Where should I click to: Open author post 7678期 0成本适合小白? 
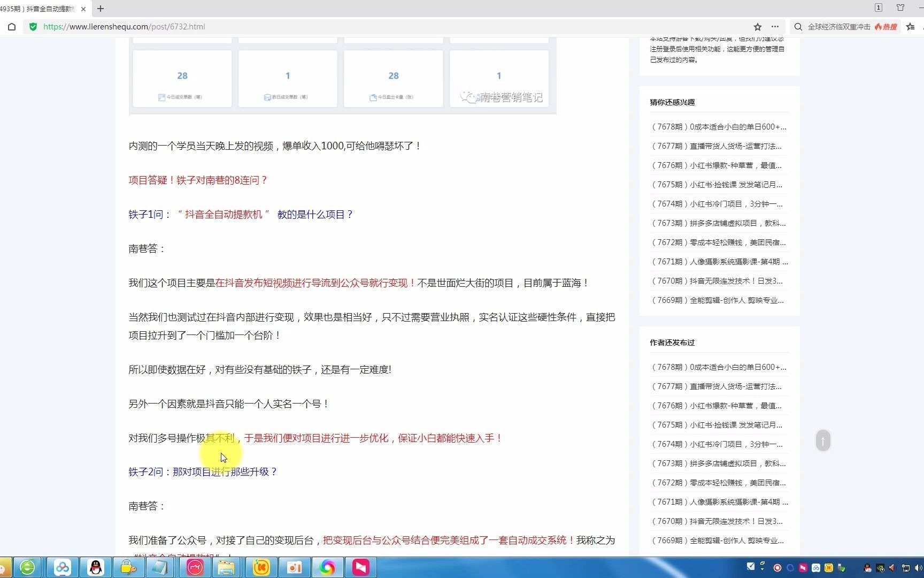point(719,367)
